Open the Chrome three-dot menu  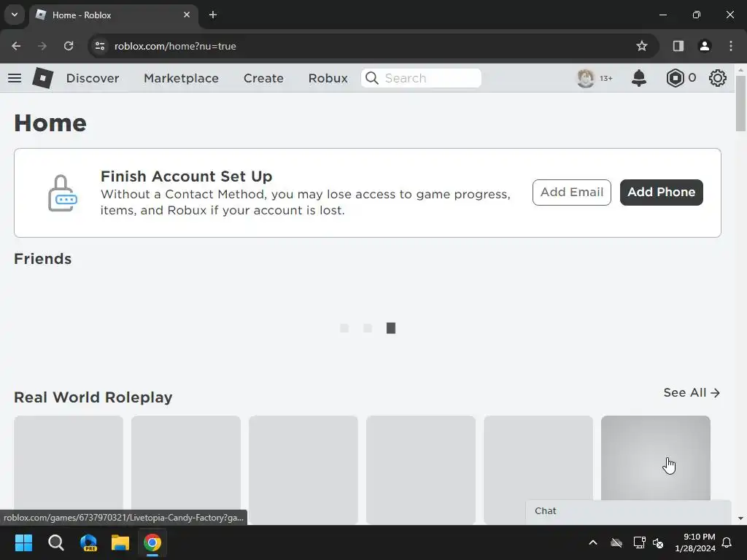point(731,46)
